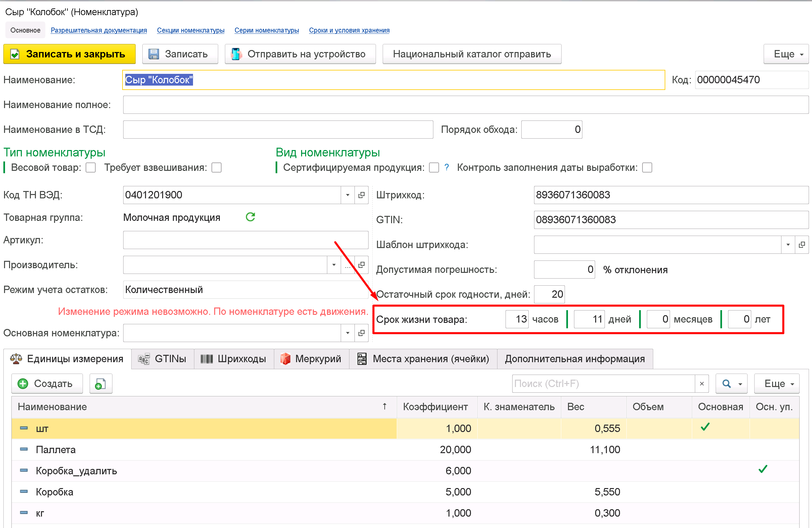This screenshot has width=812, height=528.
Task: Select the Коробка_удалить row
Action: (x=405, y=471)
